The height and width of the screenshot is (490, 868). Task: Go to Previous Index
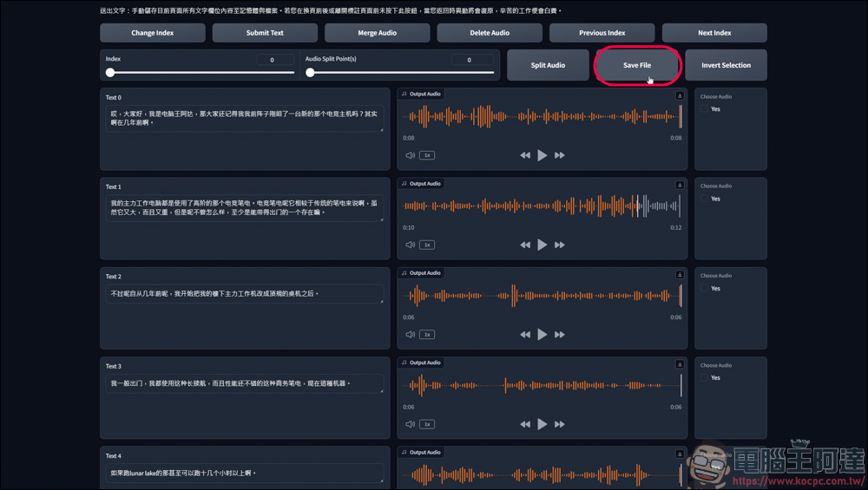point(602,33)
